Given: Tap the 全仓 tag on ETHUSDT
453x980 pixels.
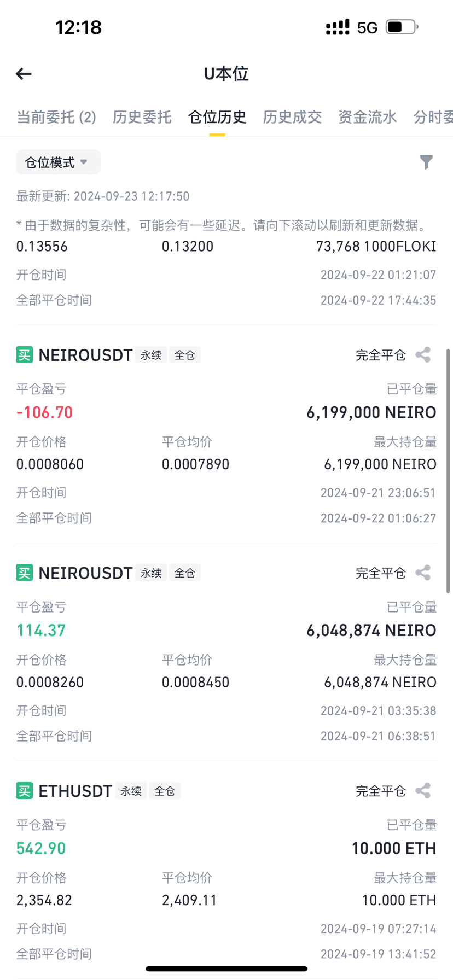Looking at the screenshot, I should [x=165, y=791].
